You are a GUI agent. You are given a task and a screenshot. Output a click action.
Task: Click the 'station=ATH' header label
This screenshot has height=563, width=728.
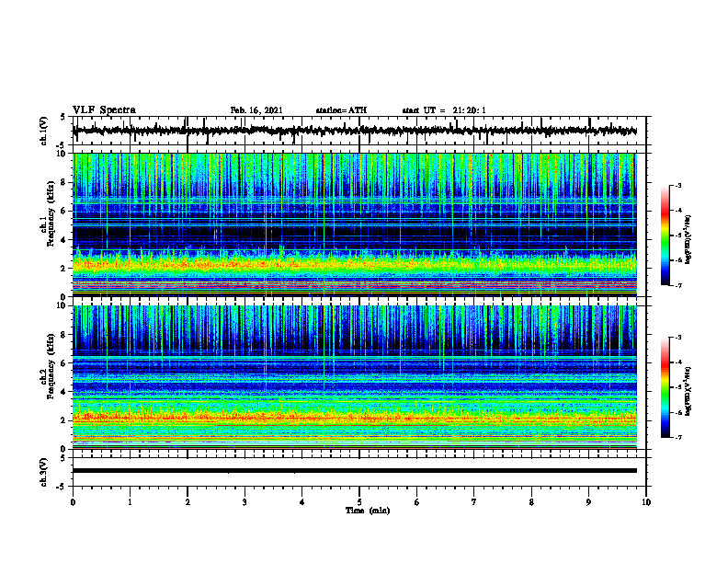(341, 110)
